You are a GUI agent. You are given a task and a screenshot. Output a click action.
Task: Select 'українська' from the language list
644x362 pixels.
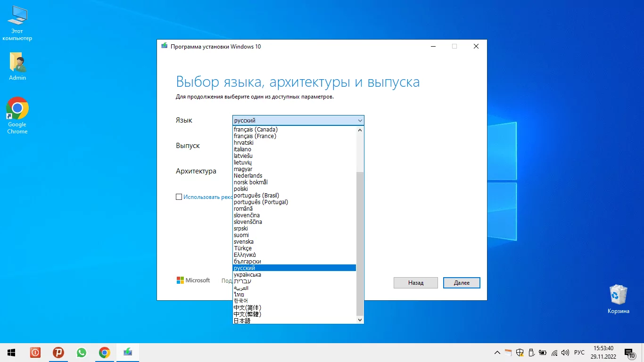tap(248, 275)
